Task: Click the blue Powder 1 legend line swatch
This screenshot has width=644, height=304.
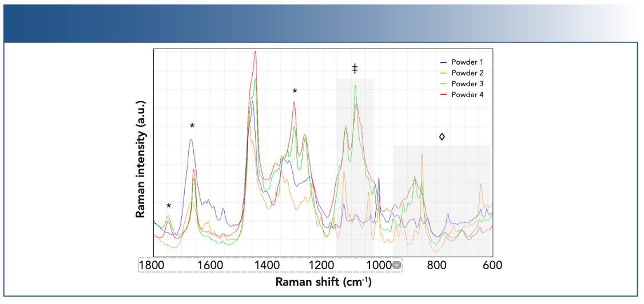Action: [443, 63]
